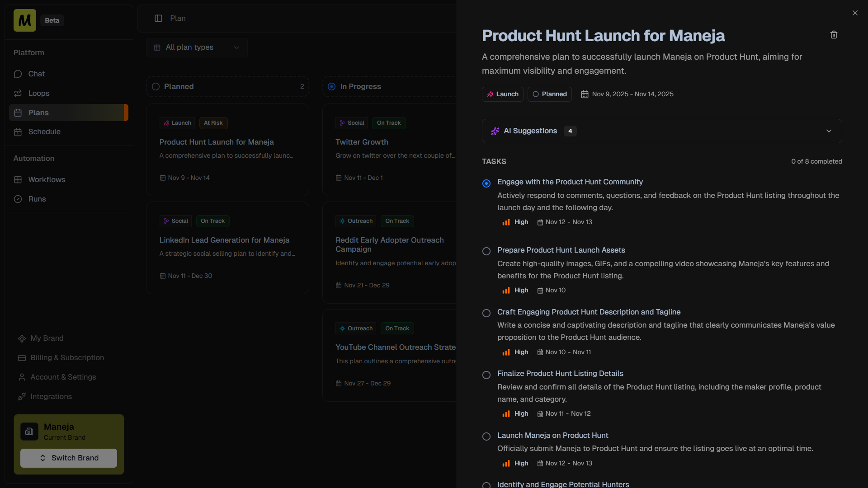Click the sidebar panel toggle icon beside Plan

point(158,19)
